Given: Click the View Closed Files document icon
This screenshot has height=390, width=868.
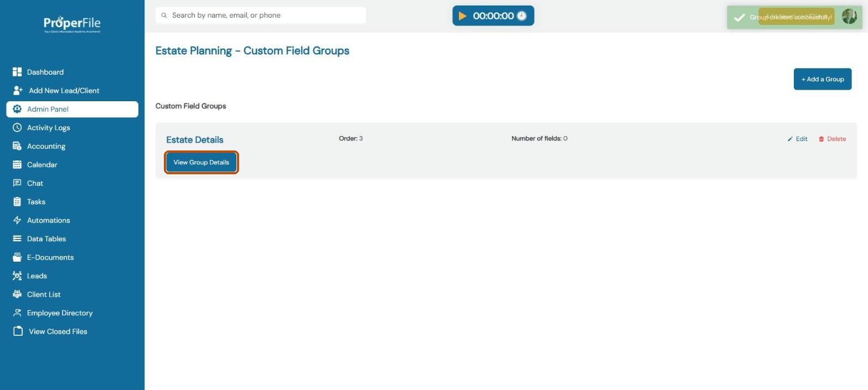Looking at the screenshot, I should pos(18,331).
